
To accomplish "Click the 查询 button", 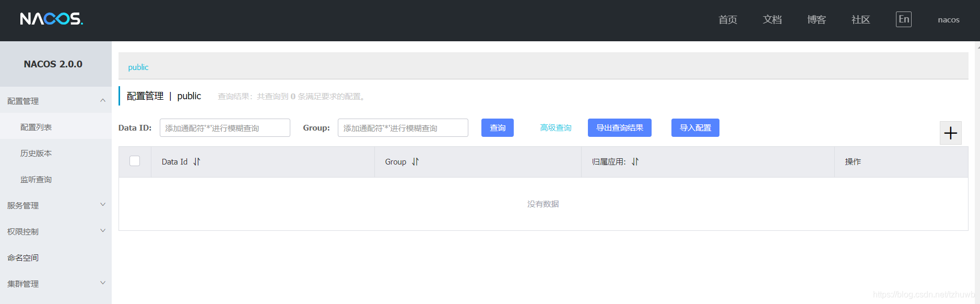I will pyautogui.click(x=498, y=128).
